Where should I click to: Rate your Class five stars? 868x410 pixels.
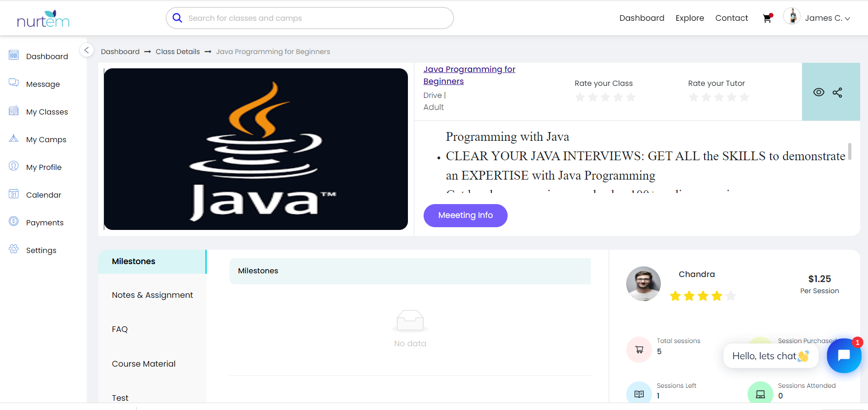click(631, 97)
